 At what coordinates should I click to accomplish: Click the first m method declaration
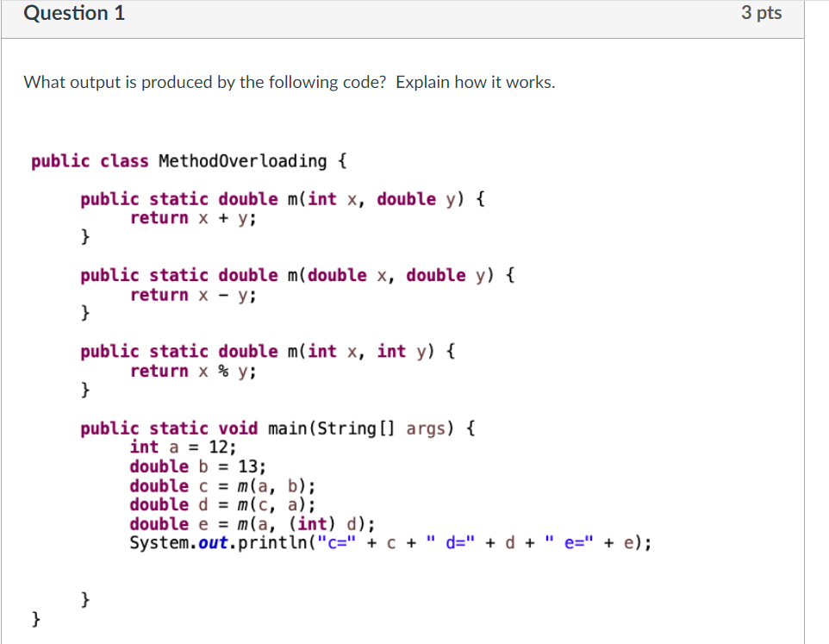280,198
